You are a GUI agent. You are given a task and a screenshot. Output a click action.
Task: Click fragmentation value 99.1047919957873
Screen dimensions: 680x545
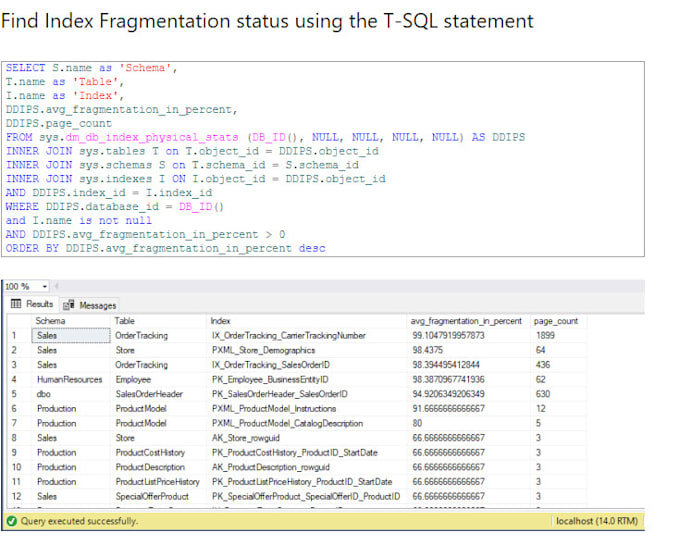(x=448, y=336)
